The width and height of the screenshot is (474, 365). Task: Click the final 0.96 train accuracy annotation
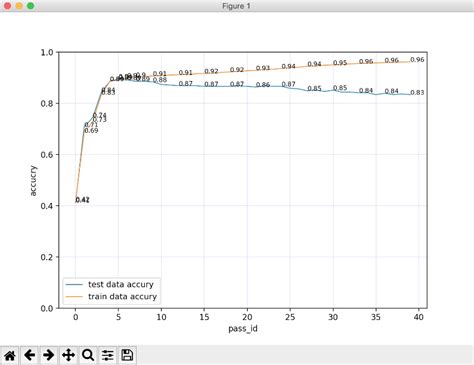coord(417,60)
